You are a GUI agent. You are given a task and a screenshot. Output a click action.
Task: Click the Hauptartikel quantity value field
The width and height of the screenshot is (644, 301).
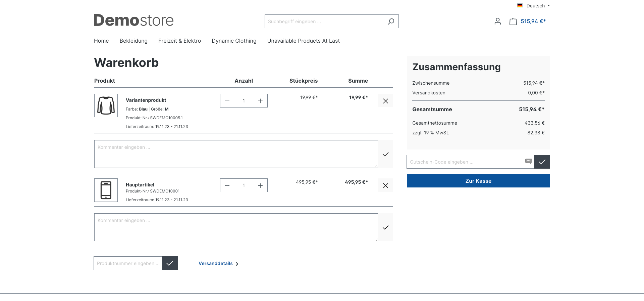pos(244,185)
